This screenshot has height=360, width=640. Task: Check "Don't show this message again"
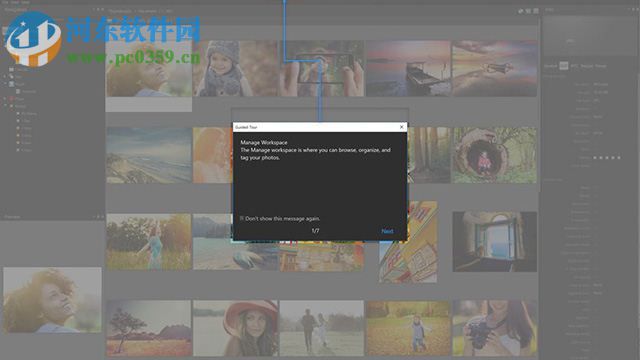pos(242,219)
